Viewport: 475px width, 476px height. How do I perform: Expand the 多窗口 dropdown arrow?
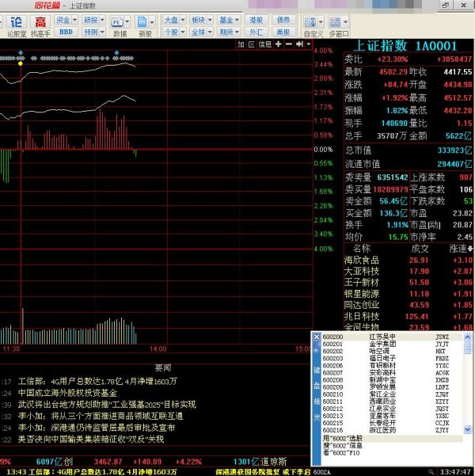345,22
